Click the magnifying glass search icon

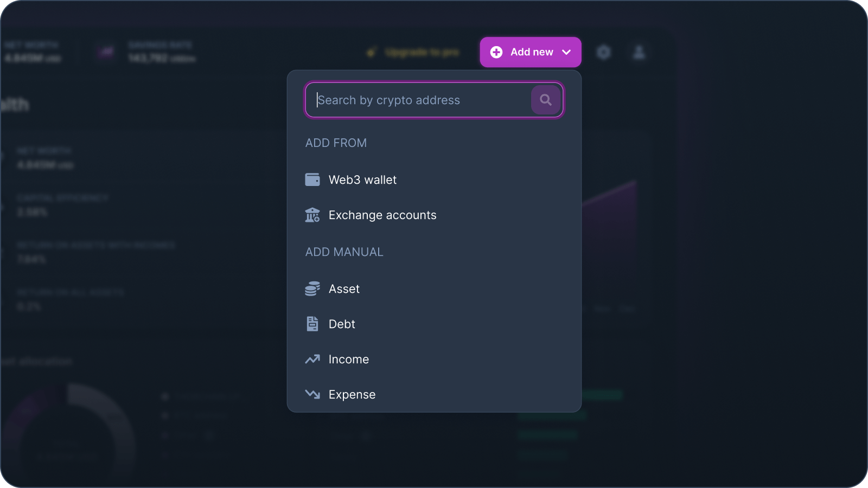pos(546,100)
